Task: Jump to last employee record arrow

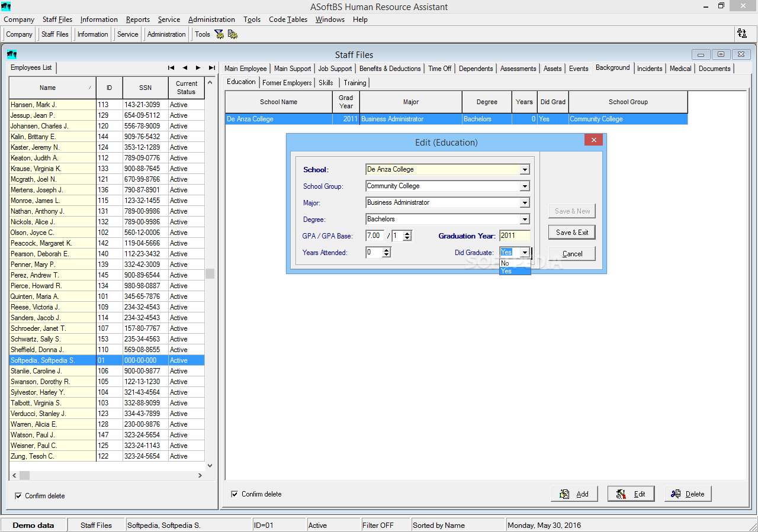Action: [x=212, y=68]
